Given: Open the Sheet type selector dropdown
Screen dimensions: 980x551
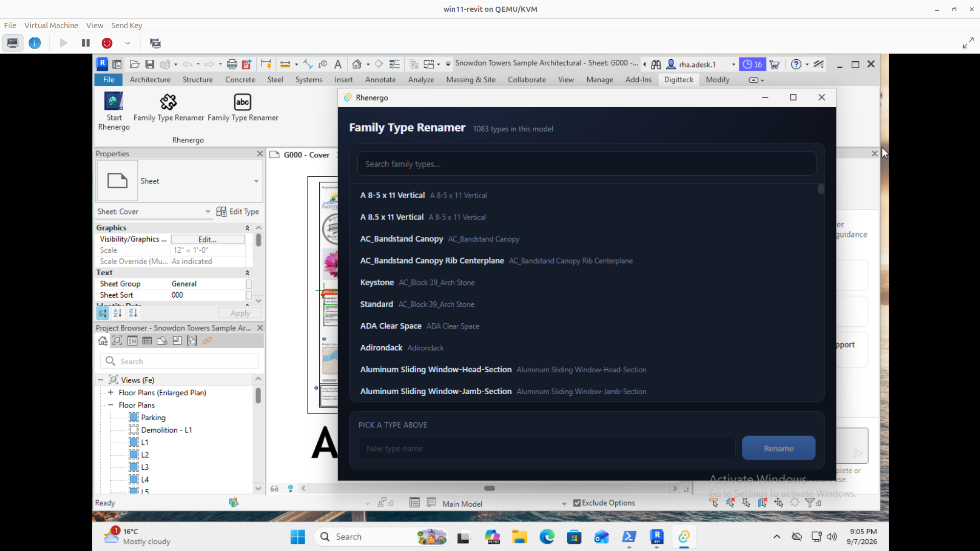Looking at the screenshot, I should (256, 181).
